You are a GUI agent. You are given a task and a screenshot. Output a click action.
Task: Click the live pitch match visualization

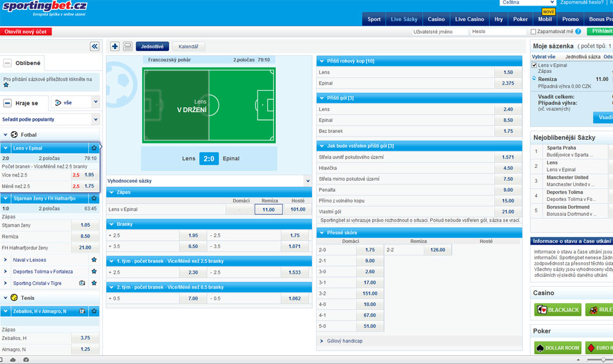pyautogui.click(x=209, y=105)
